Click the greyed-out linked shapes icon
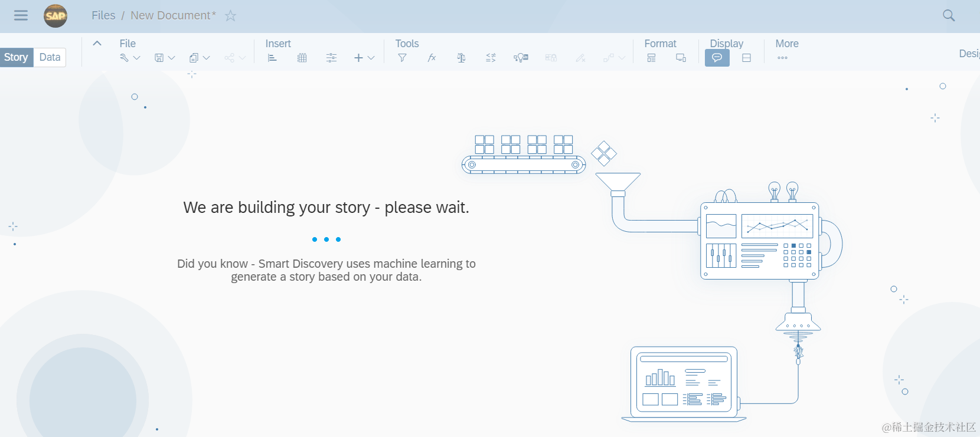 pyautogui.click(x=609, y=58)
